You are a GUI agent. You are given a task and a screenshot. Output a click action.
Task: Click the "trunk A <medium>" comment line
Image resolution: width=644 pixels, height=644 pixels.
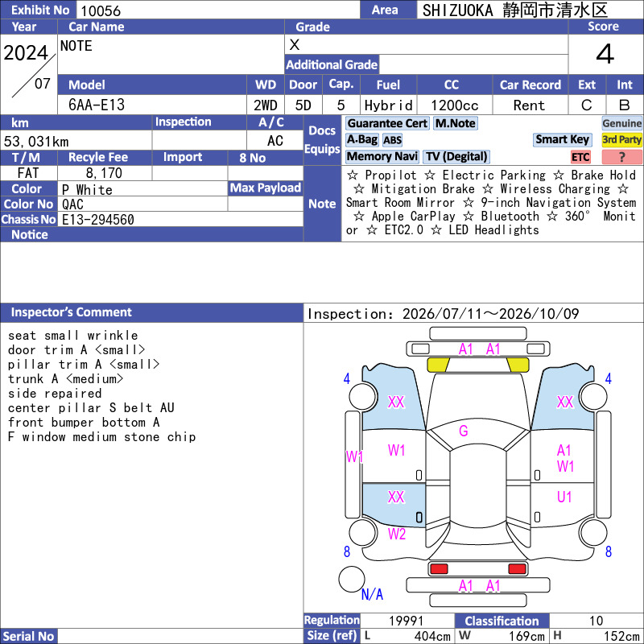(65, 378)
